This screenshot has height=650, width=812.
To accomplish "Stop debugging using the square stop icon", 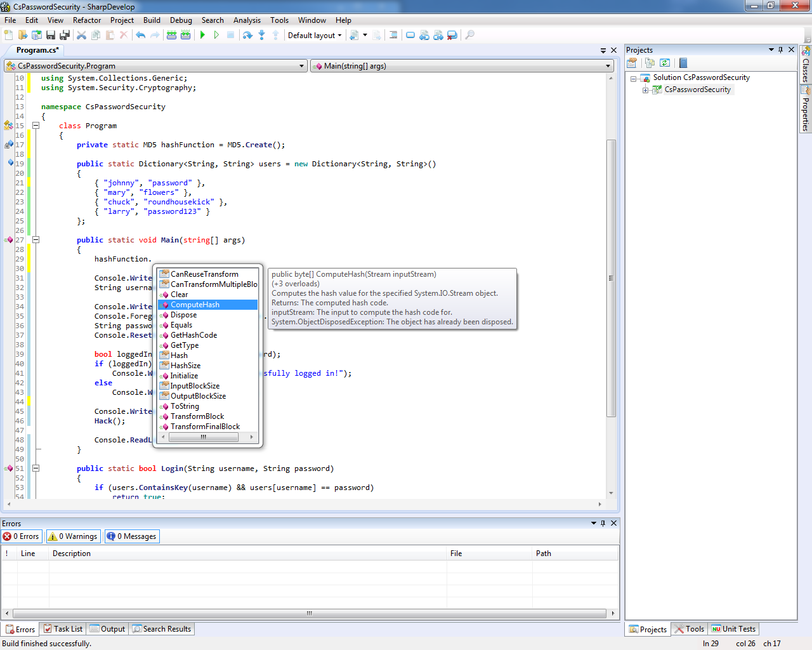I will [x=231, y=35].
